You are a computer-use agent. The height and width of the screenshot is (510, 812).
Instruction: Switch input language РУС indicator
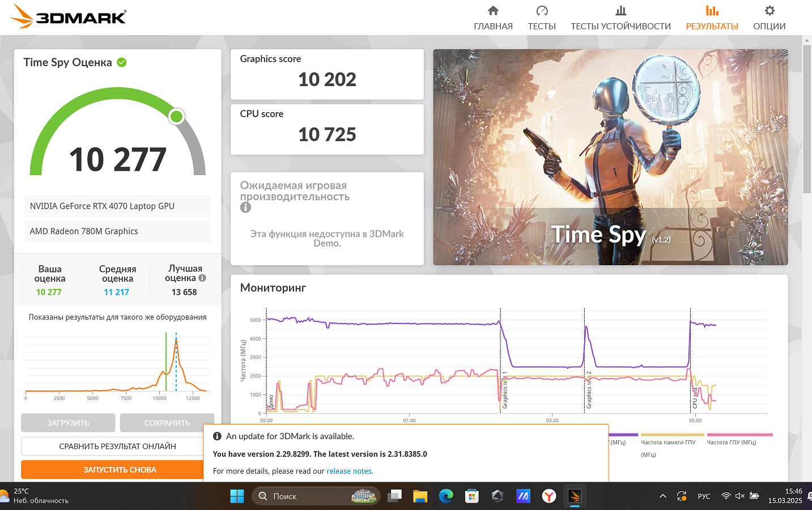704,496
